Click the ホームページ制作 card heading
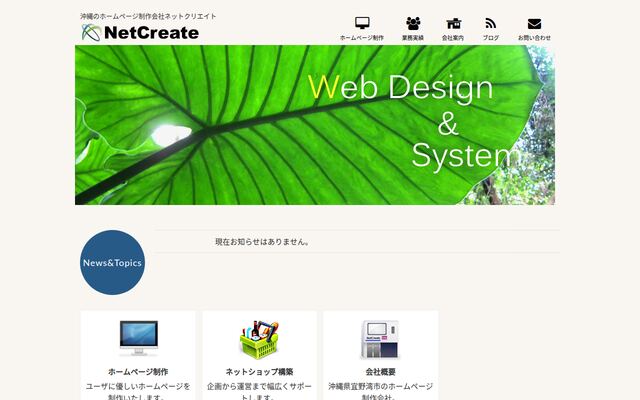Image resolution: width=640 pixels, height=400 pixels. coord(138,372)
